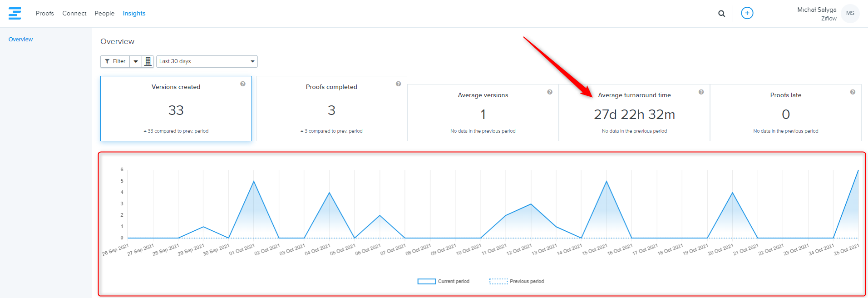868x298 pixels.
Task: Click the plus icon to create new
Action: 747,13
